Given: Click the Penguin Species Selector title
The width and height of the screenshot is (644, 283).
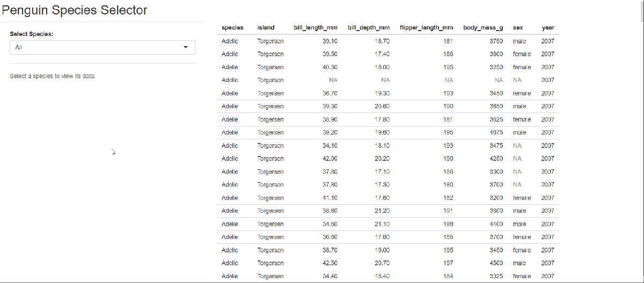Looking at the screenshot, I should pyautogui.click(x=75, y=10).
